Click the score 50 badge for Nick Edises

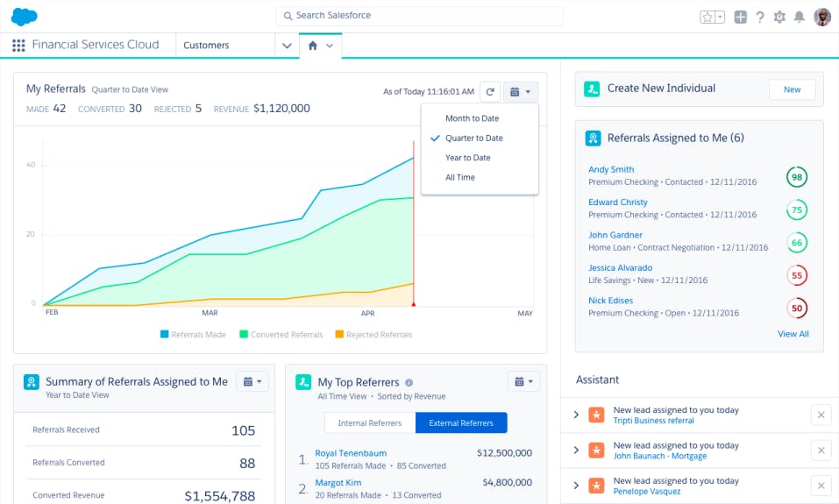pyautogui.click(x=797, y=309)
